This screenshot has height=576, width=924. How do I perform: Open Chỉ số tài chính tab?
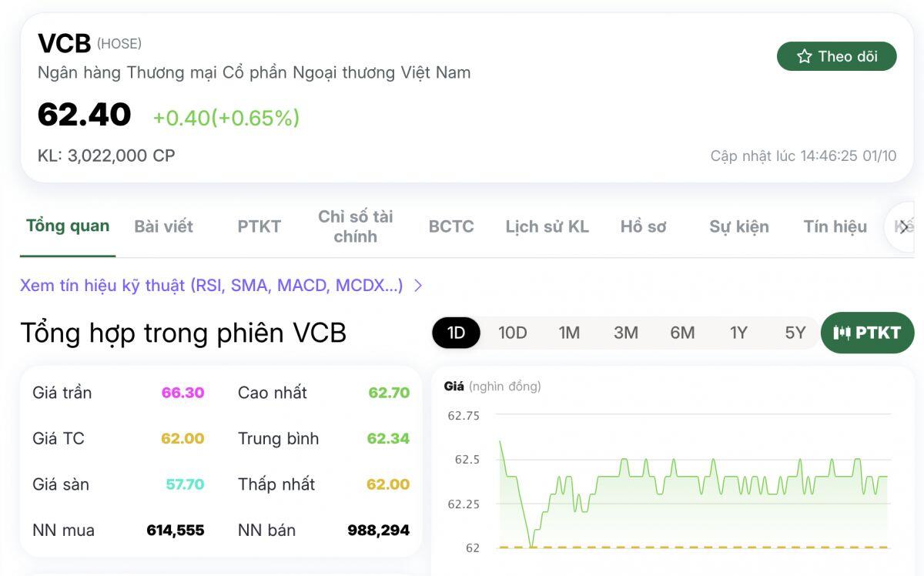tap(355, 226)
